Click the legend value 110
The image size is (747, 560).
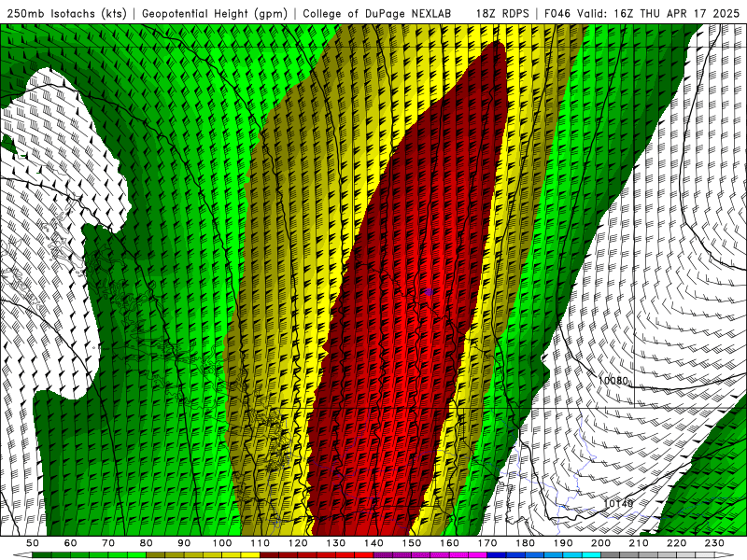[x=260, y=543]
